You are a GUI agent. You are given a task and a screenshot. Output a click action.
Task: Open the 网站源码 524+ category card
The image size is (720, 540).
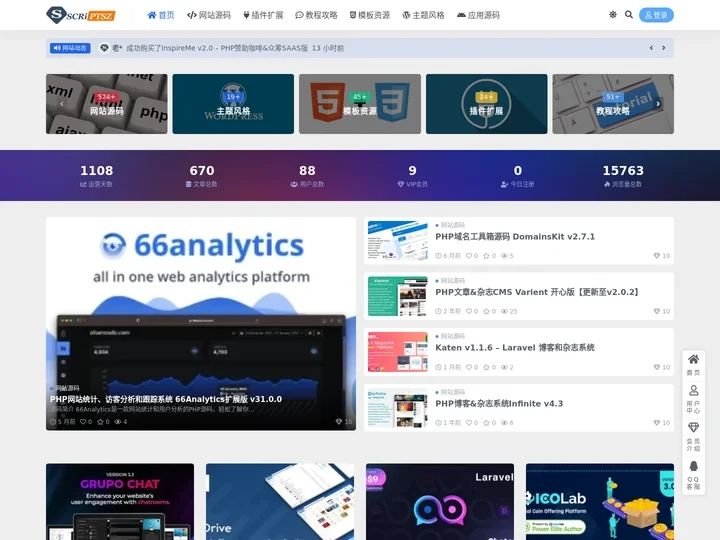tap(107, 104)
